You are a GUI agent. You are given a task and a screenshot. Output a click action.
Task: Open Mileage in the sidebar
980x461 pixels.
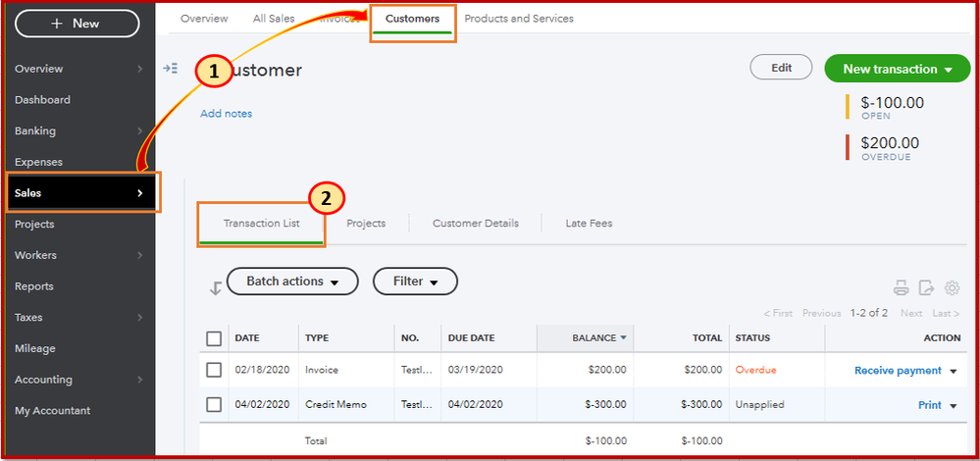tap(35, 348)
